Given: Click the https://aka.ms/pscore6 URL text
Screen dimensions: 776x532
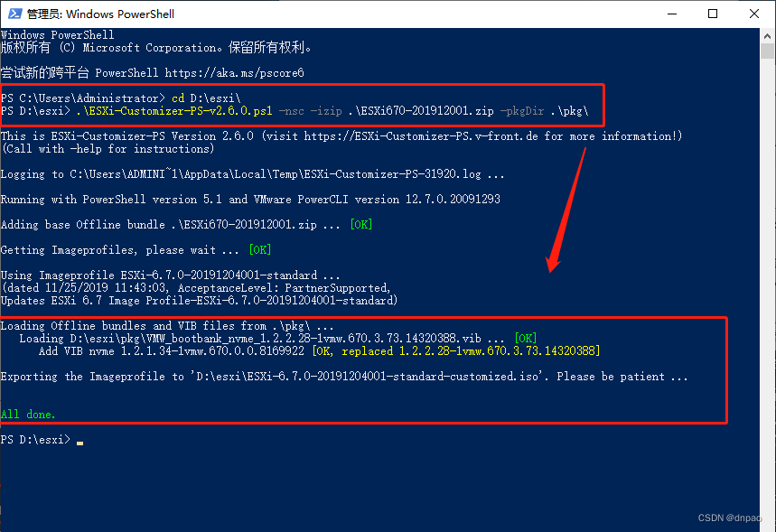Looking at the screenshot, I should point(234,73).
